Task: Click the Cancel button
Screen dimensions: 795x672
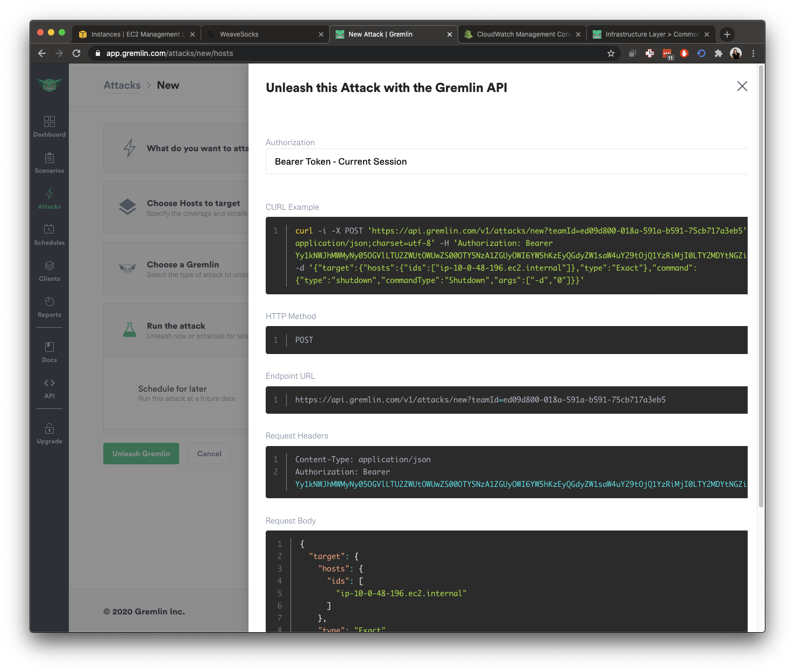Action: tap(209, 454)
